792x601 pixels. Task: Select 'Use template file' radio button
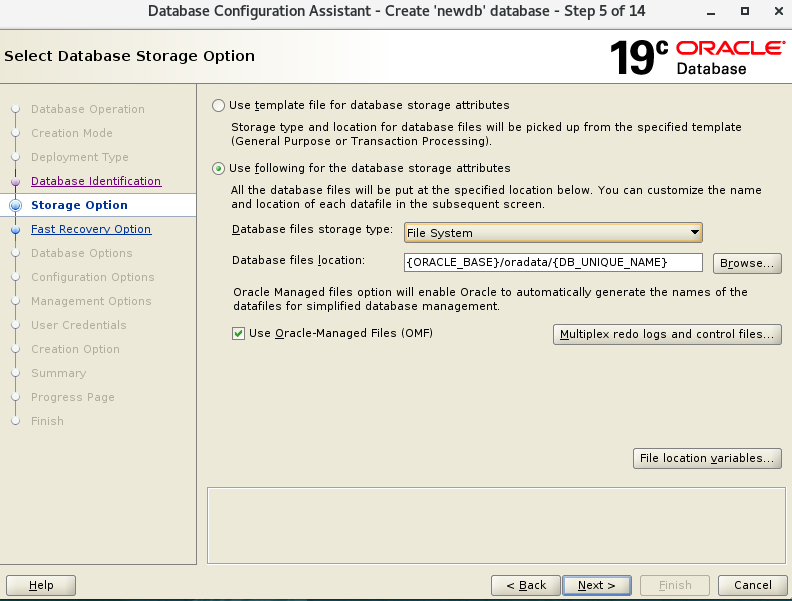218,106
